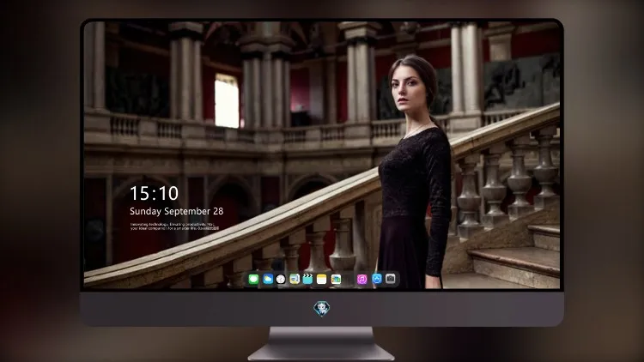Open the pink Music app in dock
This screenshot has width=644, height=362.
(361, 279)
